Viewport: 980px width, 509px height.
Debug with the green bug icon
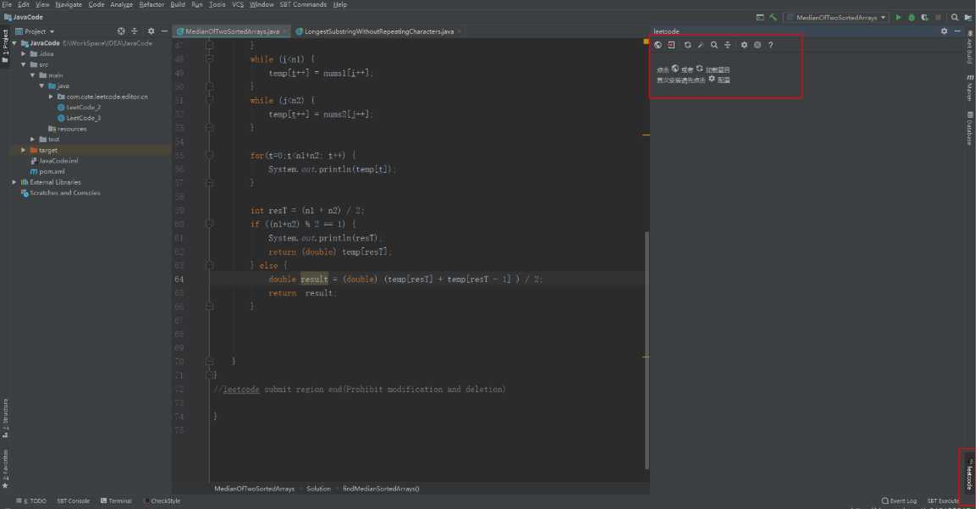911,18
